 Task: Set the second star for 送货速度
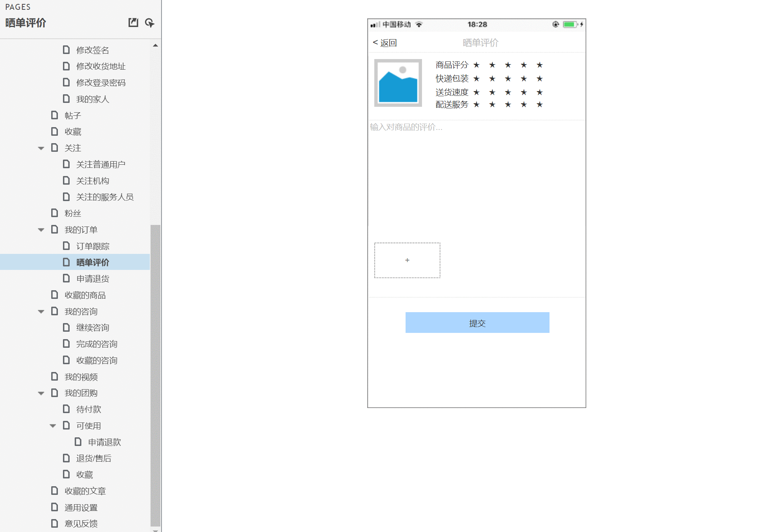[492, 92]
